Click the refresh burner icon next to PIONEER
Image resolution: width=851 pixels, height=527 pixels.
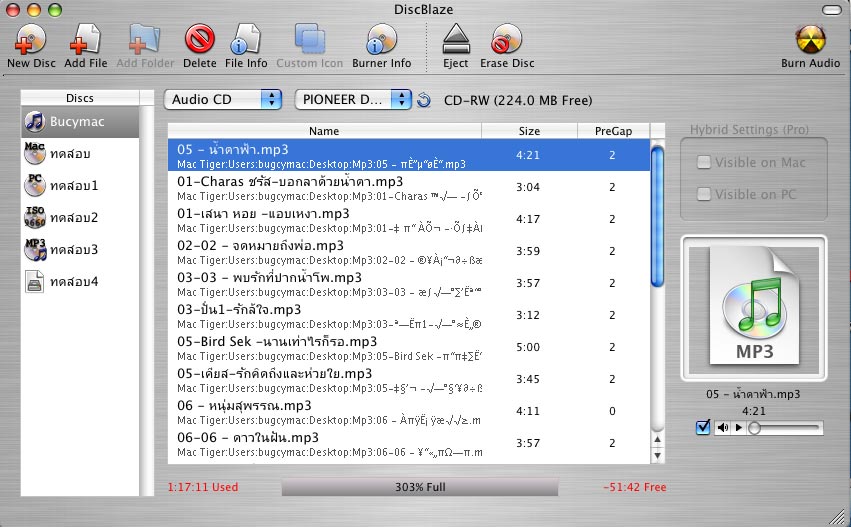pyautogui.click(x=424, y=100)
